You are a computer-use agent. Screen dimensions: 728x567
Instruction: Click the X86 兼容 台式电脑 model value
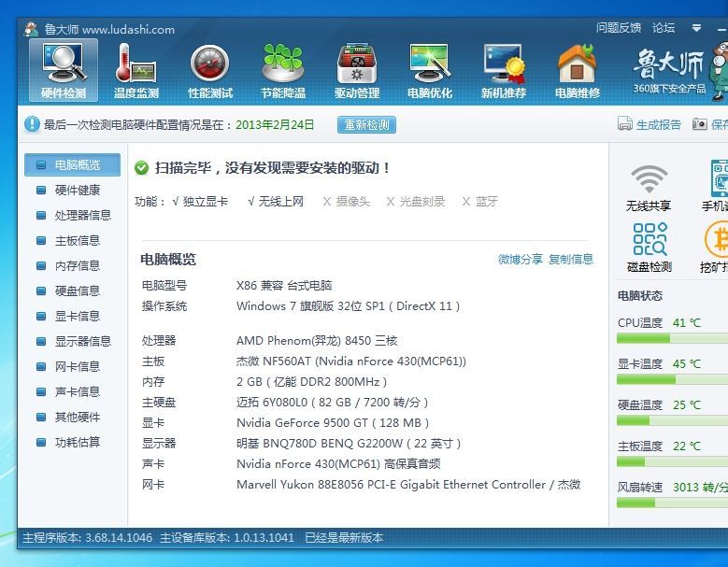click(284, 285)
